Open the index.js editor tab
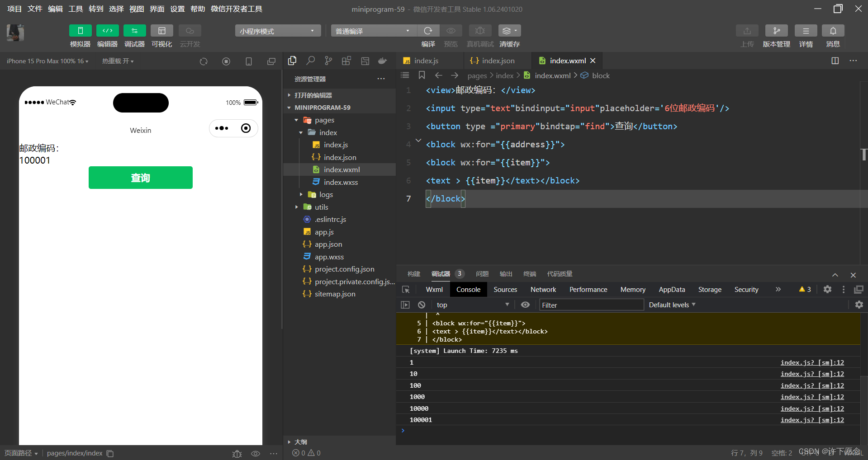Viewport: 868px width, 460px height. [x=426, y=61]
